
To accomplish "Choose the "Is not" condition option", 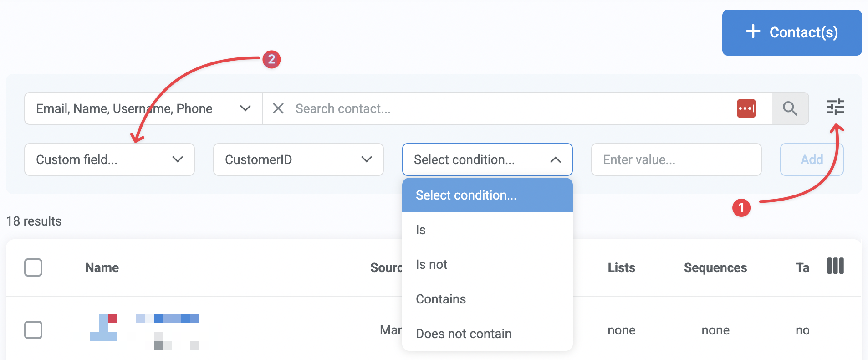I will coord(432,265).
